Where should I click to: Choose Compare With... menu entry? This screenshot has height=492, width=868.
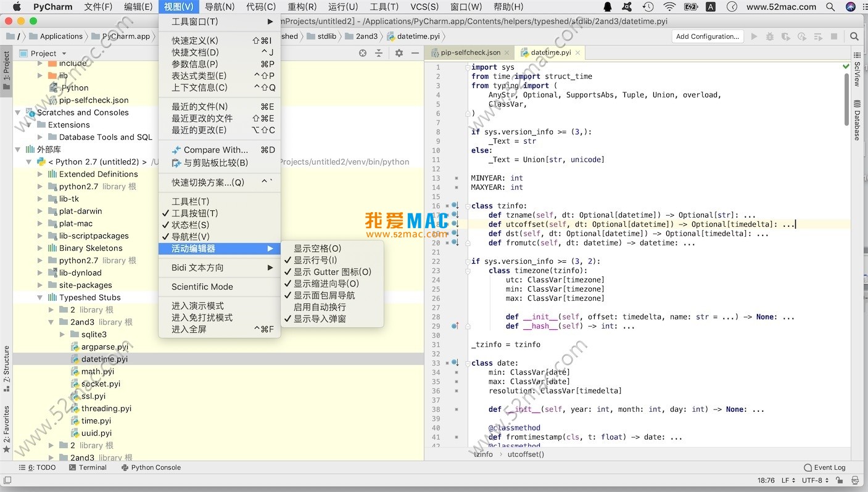pyautogui.click(x=220, y=150)
